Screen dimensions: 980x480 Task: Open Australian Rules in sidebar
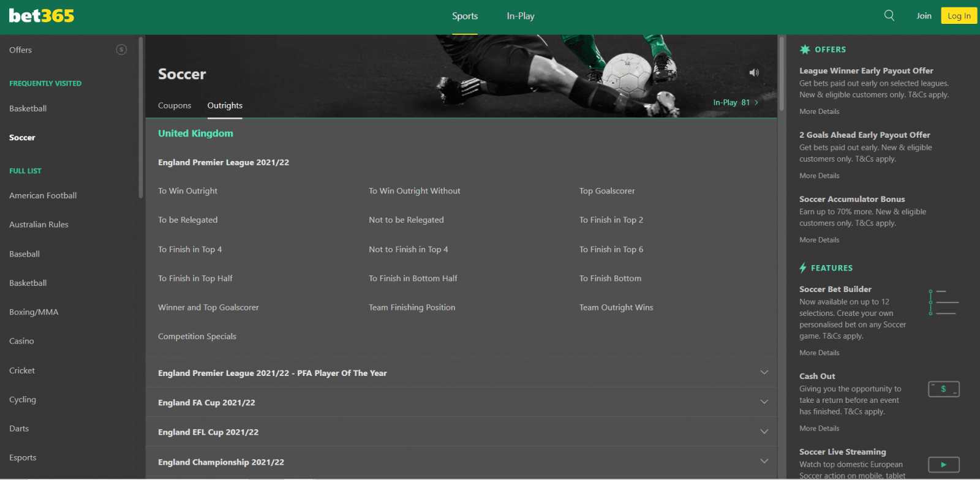click(39, 224)
